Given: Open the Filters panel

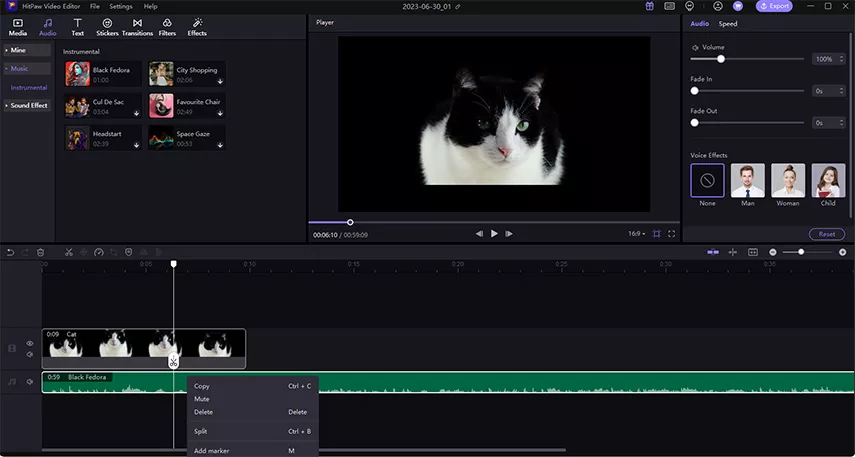Looking at the screenshot, I should [x=167, y=26].
